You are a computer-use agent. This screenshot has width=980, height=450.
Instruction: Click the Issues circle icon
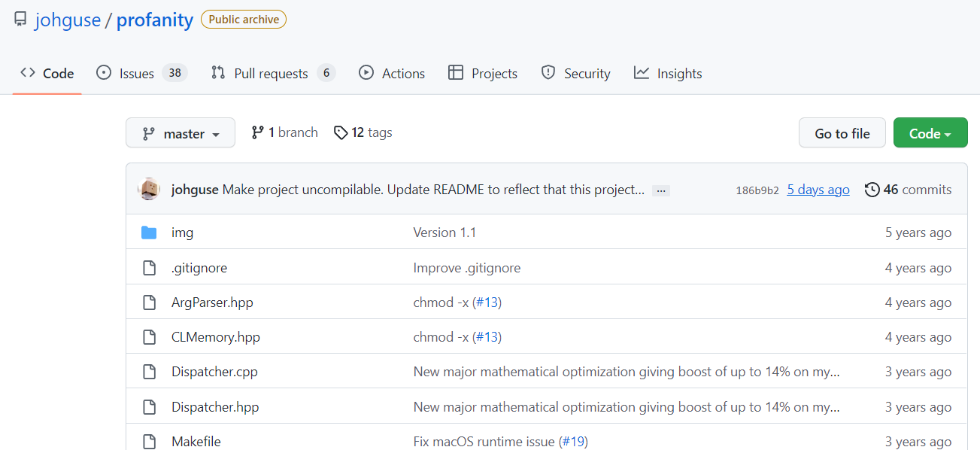click(104, 72)
